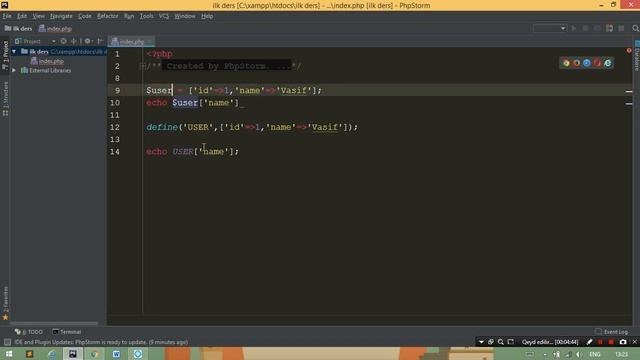This screenshot has height=360, width=640.
Task: Open Project panel settings gear
Action: pos(88,41)
